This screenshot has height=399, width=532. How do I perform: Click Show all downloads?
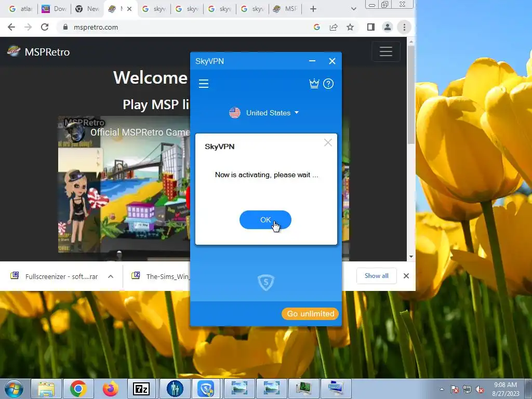[x=376, y=276]
